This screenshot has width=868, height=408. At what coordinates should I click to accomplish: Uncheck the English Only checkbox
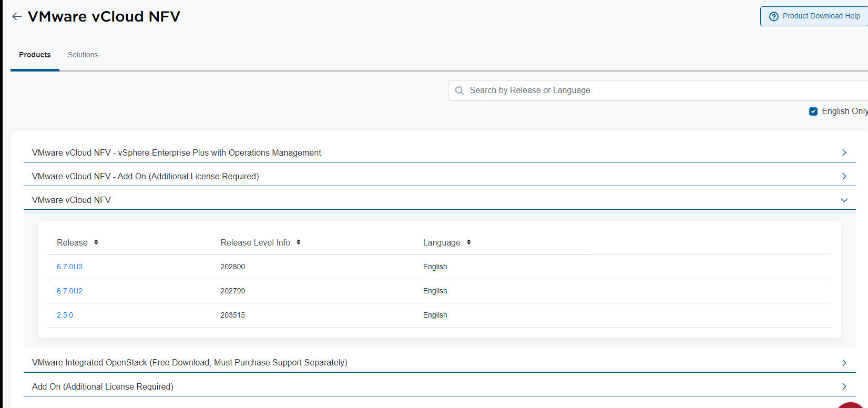813,111
